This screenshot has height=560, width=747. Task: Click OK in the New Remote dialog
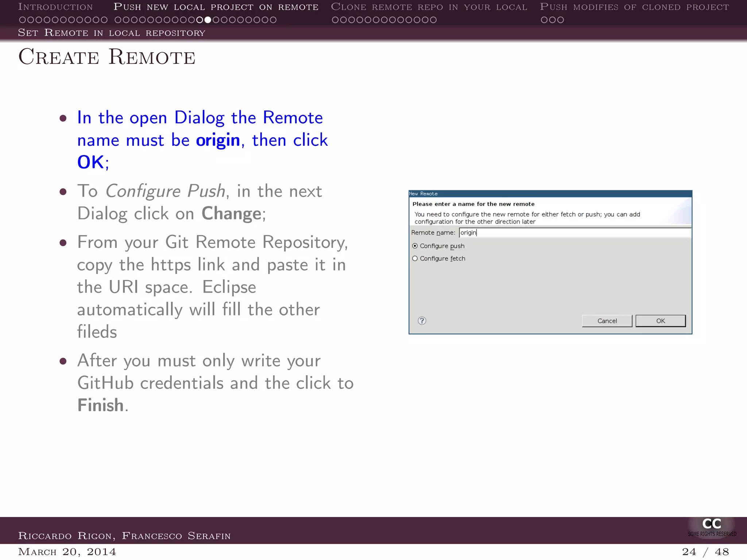pyautogui.click(x=661, y=321)
